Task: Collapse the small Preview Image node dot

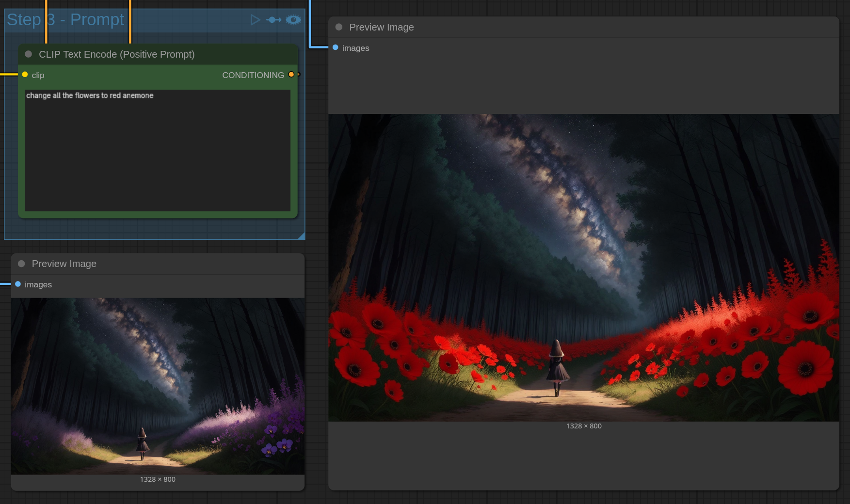Action: (x=21, y=264)
